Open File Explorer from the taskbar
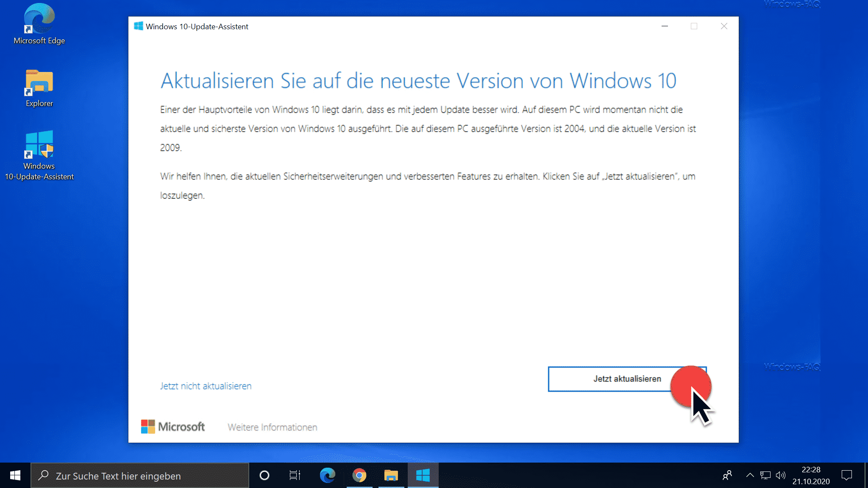Viewport: 868px width, 488px height. pyautogui.click(x=391, y=475)
